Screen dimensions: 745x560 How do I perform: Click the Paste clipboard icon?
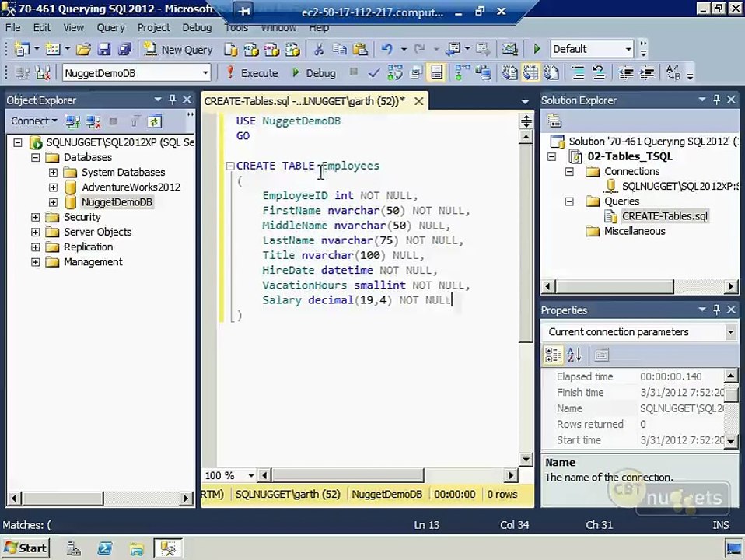[361, 49]
